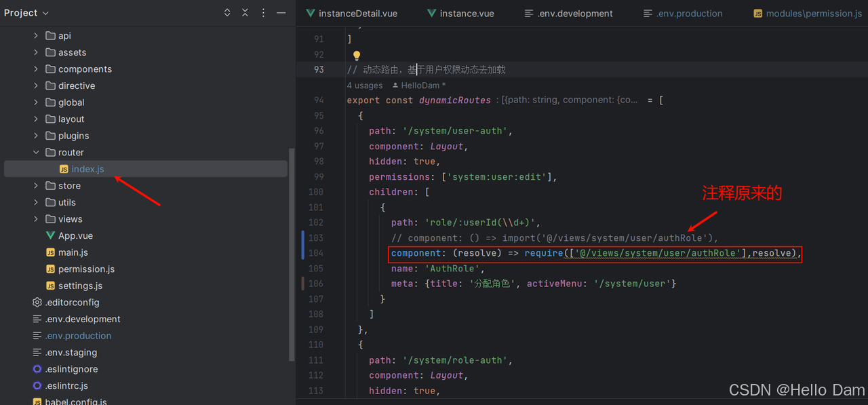
Task: Open .env.development in project tree
Action: point(83,319)
